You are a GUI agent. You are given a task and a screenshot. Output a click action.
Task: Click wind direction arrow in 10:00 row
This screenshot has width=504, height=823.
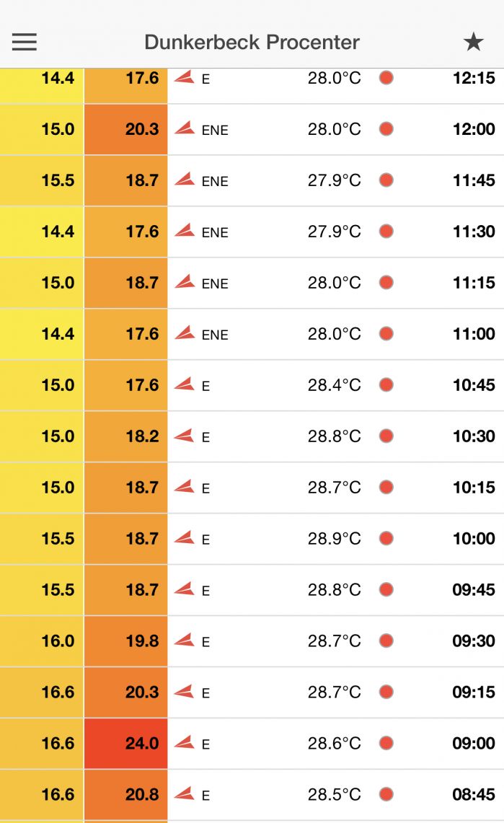[185, 537]
